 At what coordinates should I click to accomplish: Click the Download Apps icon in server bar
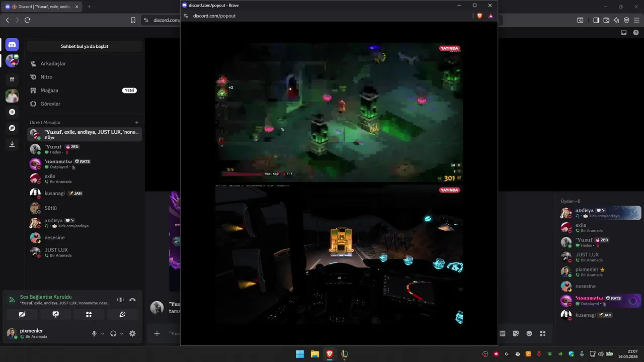coord(12,144)
